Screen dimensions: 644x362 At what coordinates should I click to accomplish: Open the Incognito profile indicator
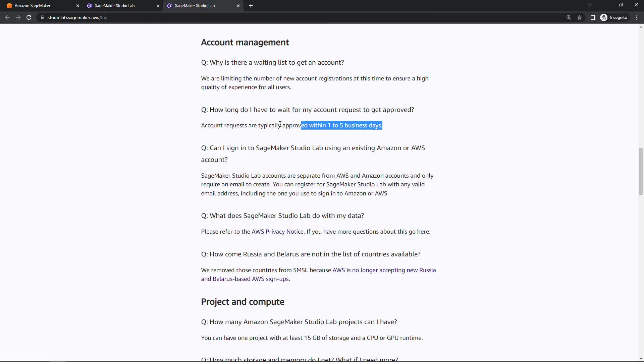tap(614, 17)
